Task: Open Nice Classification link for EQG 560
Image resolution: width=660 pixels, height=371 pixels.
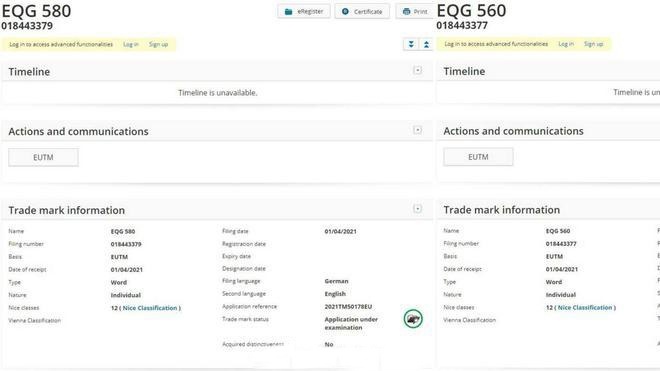Action: (x=585, y=307)
